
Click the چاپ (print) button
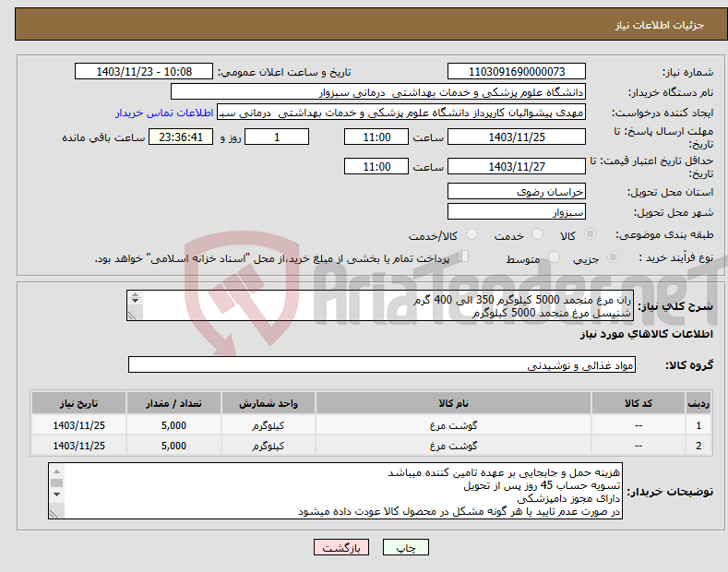click(x=405, y=547)
